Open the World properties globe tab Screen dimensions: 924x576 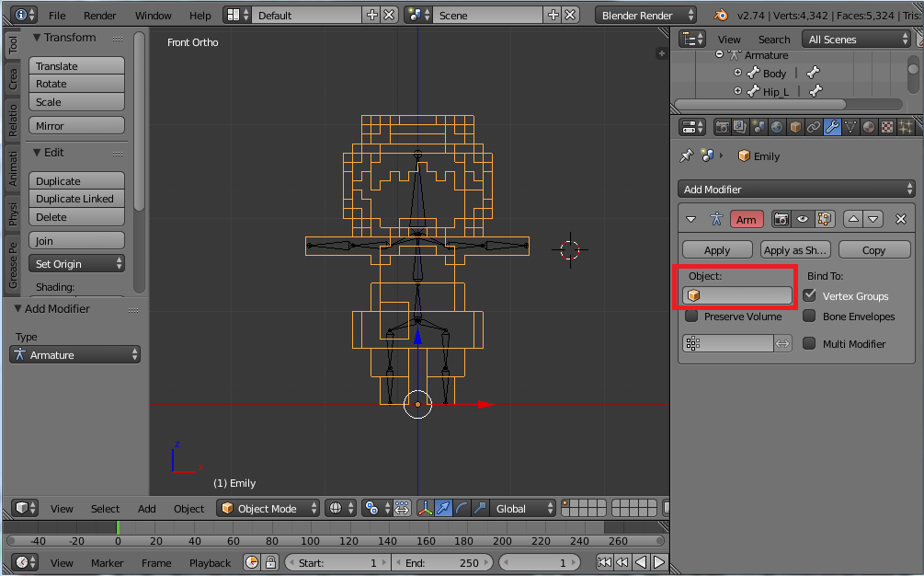click(777, 127)
